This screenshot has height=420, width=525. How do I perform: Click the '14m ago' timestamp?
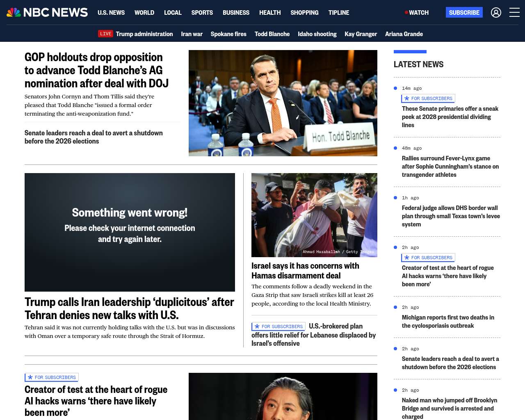coord(412,88)
